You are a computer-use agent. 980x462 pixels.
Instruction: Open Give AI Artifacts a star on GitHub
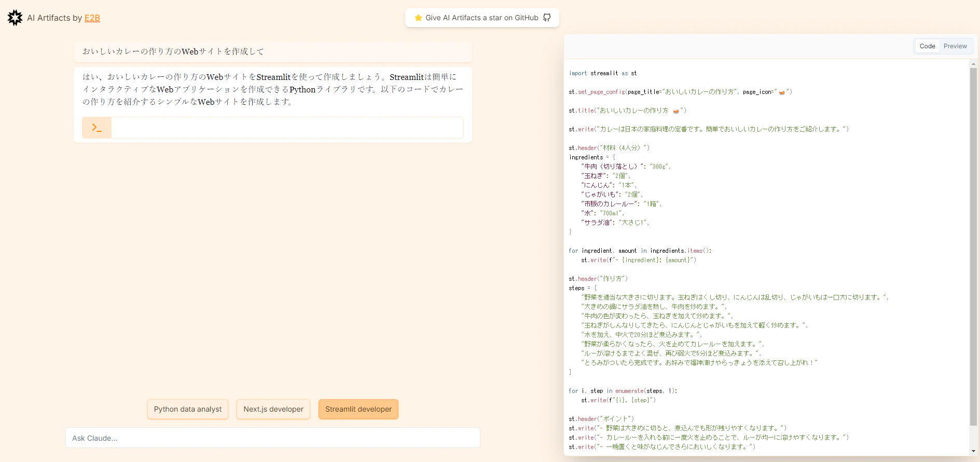482,18
